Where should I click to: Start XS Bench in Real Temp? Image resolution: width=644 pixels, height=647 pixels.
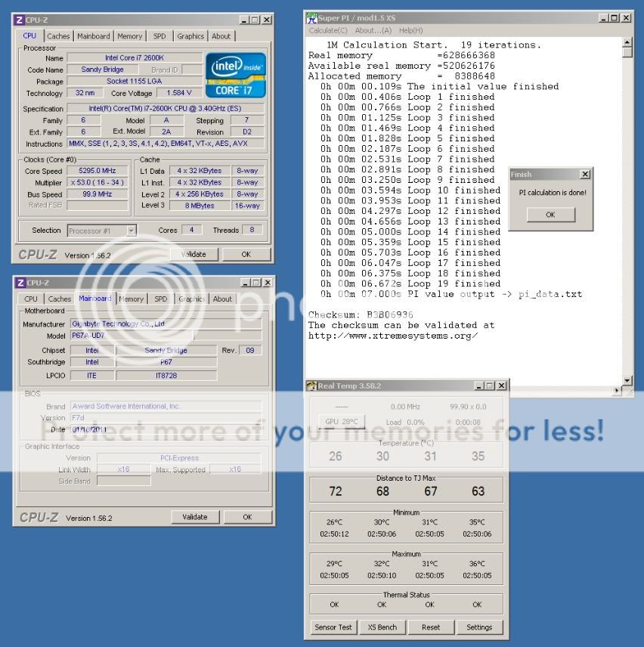point(382,627)
